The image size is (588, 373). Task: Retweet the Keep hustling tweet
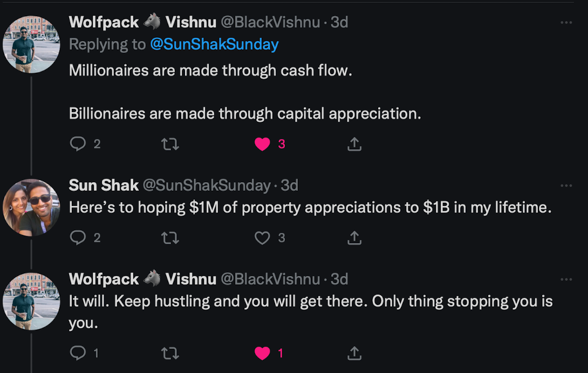(x=170, y=353)
